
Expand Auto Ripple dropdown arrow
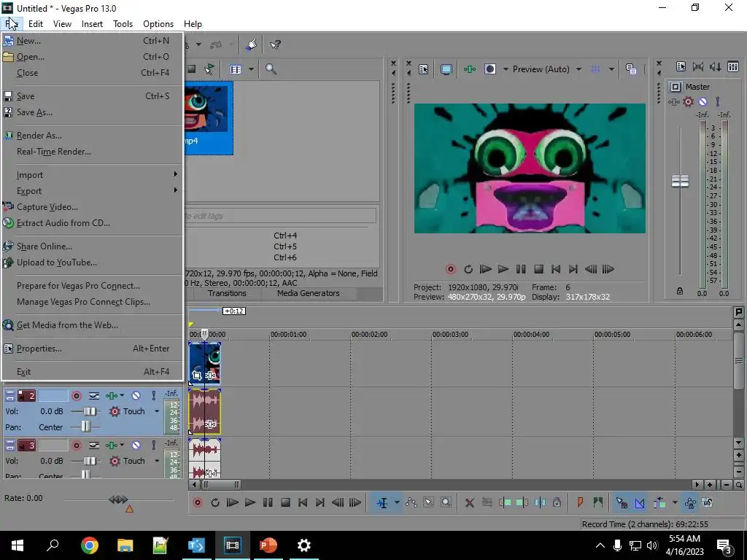pos(675,502)
